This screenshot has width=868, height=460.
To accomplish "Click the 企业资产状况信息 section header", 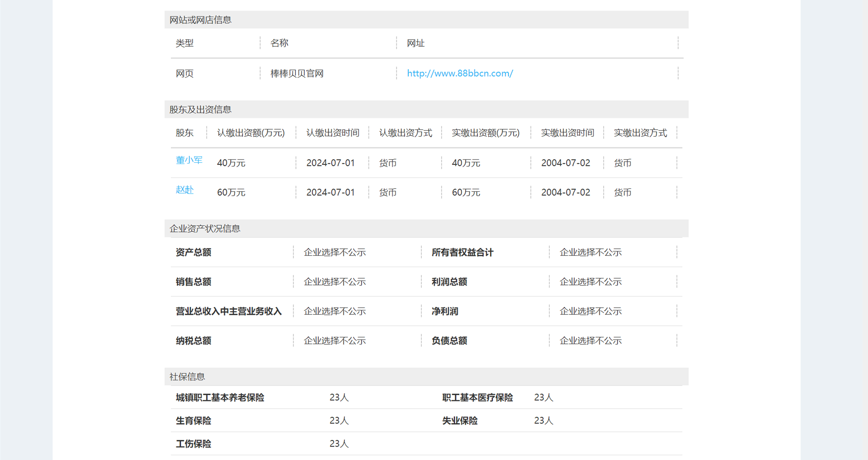I will (x=205, y=229).
